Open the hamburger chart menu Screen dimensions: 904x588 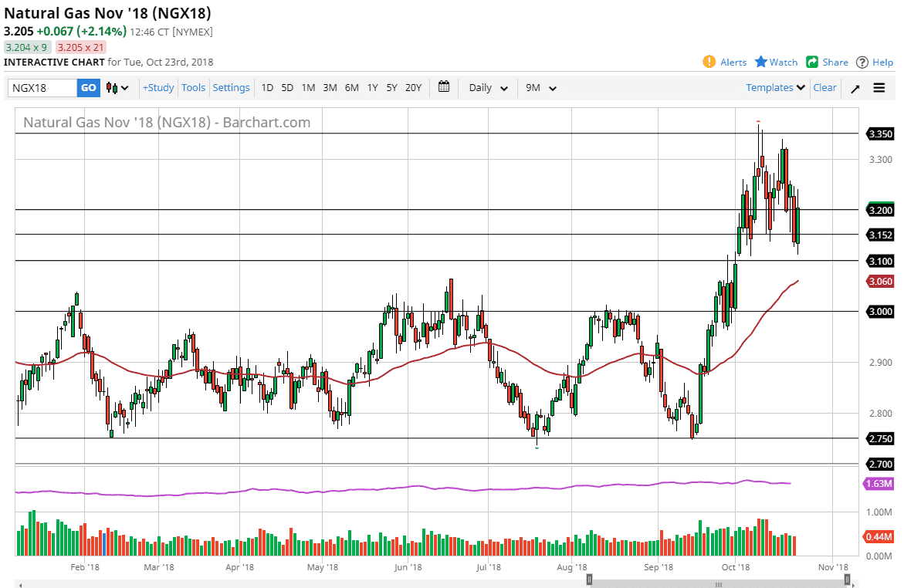(879, 88)
